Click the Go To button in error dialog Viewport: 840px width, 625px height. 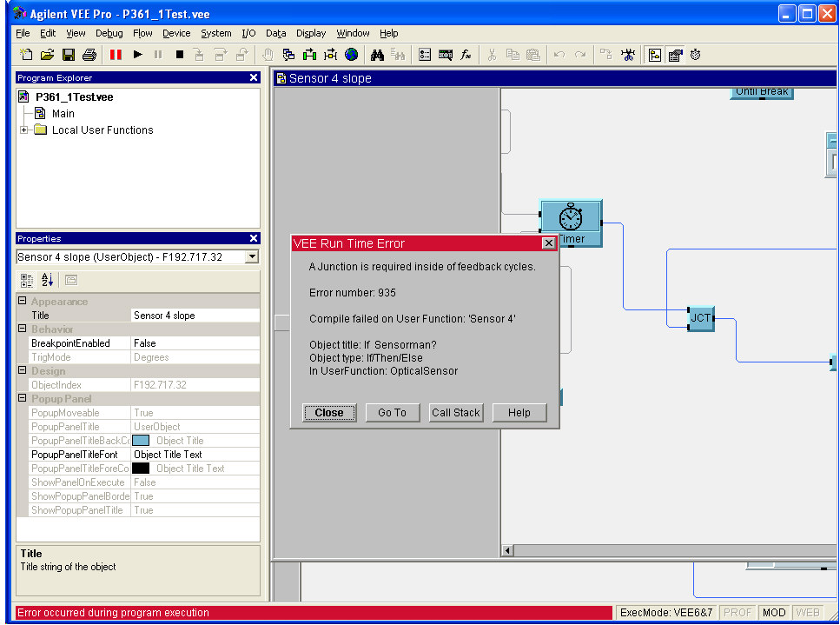point(392,413)
